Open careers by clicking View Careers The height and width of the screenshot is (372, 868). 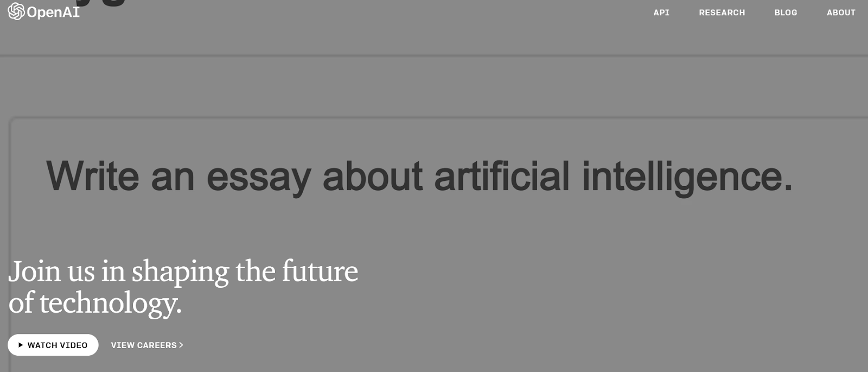144,345
